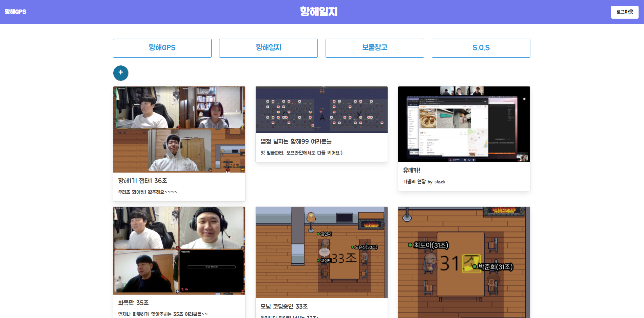
Task: Open the 모닝 코딩중인 33조 card image
Action: click(321, 253)
